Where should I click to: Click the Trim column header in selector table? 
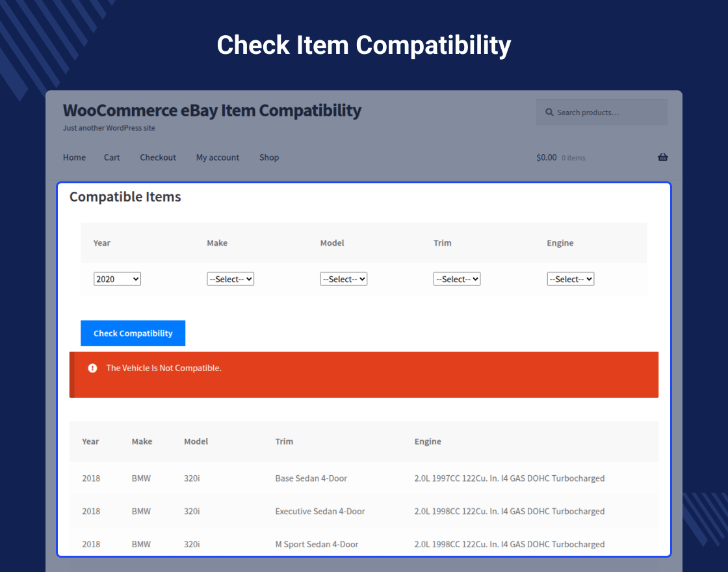(x=443, y=243)
